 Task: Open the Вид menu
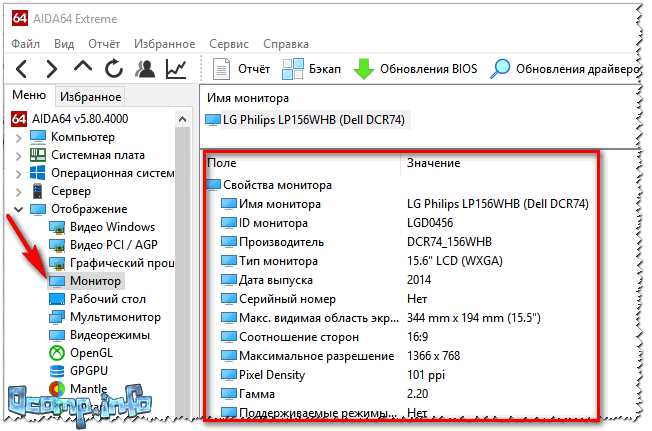tap(64, 44)
